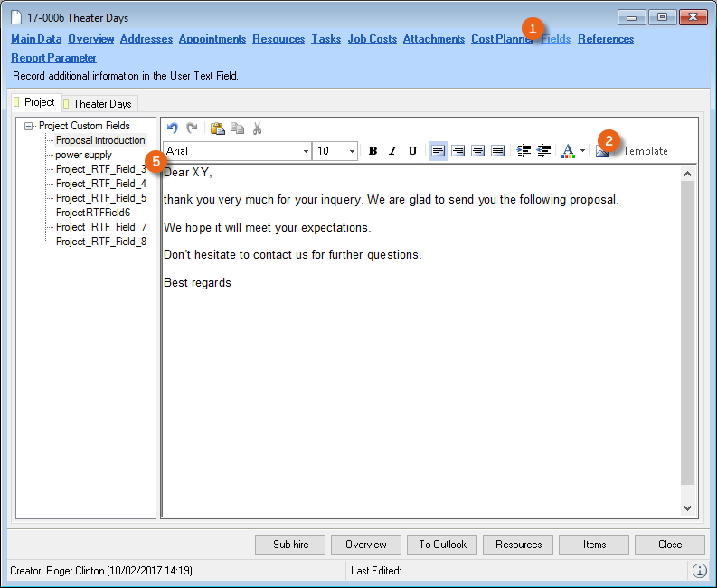Collapse the Project Custom Fields tree node
The image size is (717, 588).
(29, 126)
